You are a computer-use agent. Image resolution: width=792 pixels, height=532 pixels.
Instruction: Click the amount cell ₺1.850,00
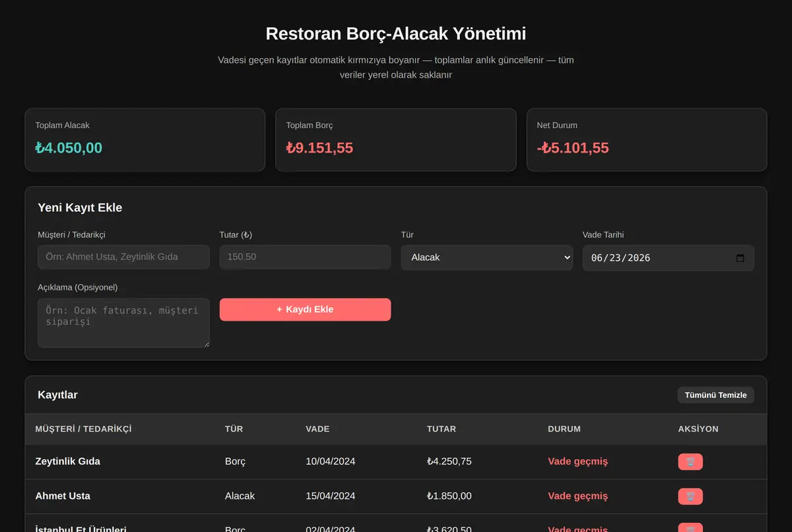(x=449, y=496)
